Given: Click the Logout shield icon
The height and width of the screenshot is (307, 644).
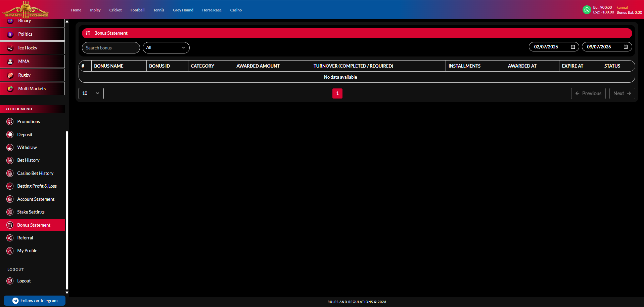Looking at the screenshot, I should tap(10, 281).
